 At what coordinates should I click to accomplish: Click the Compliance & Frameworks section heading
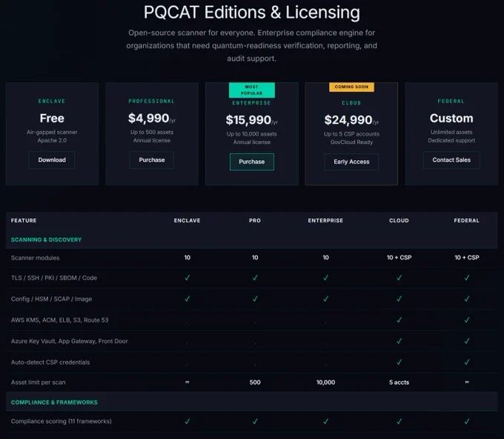(x=54, y=403)
